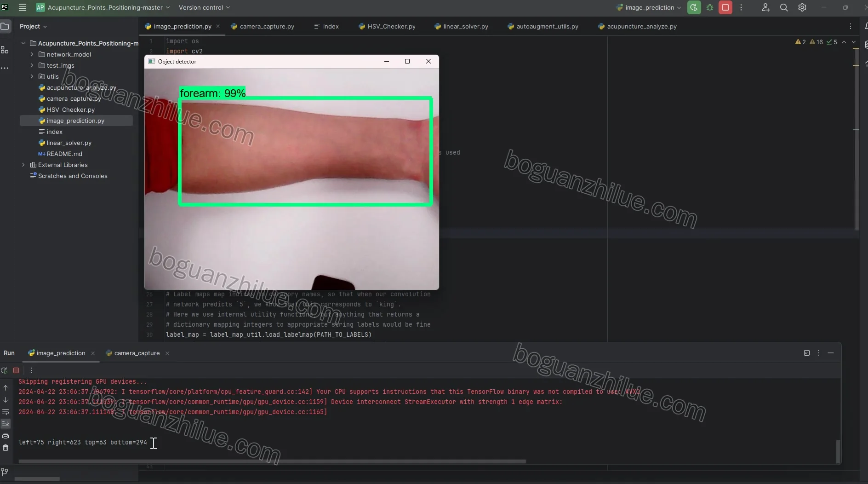Screen dimensions: 868x484
Task: Expand the External Libraries node
Action: [23, 165]
